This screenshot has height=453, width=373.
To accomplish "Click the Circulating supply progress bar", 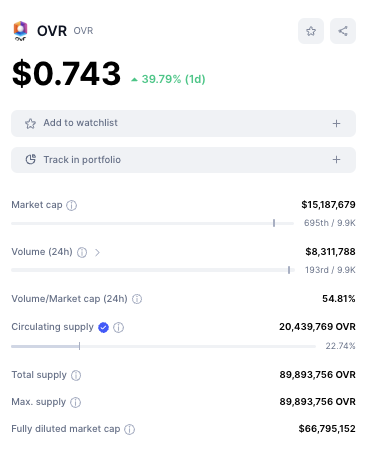I will (x=163, y=346).
